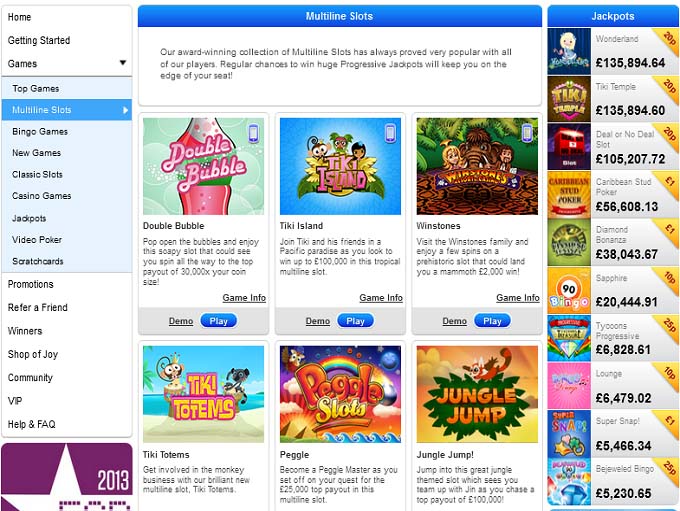Go to the Promotions menu item
680x511 pixels.
tap(30, 284)
